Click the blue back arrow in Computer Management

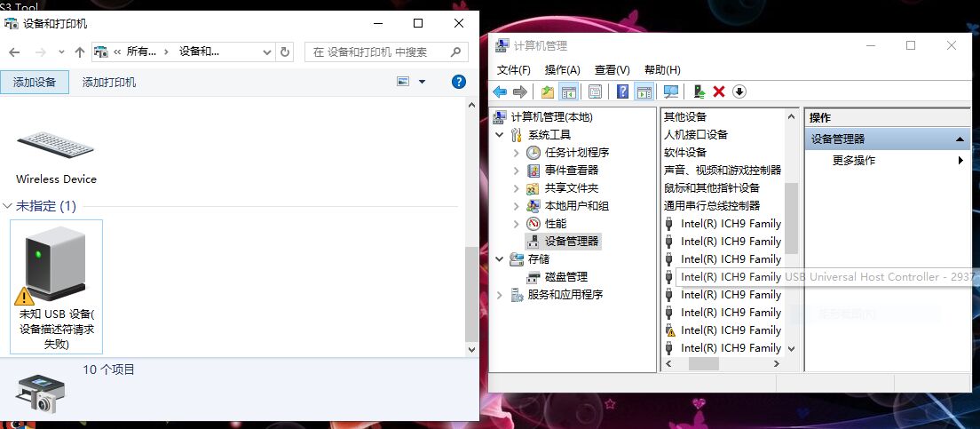click(x=500, y=91)
